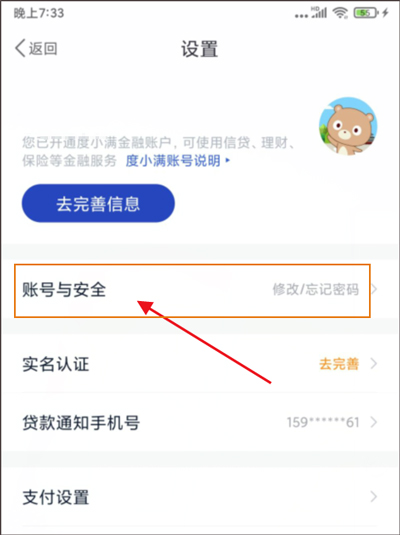Tap the battery indicator icon

(366, 13)
